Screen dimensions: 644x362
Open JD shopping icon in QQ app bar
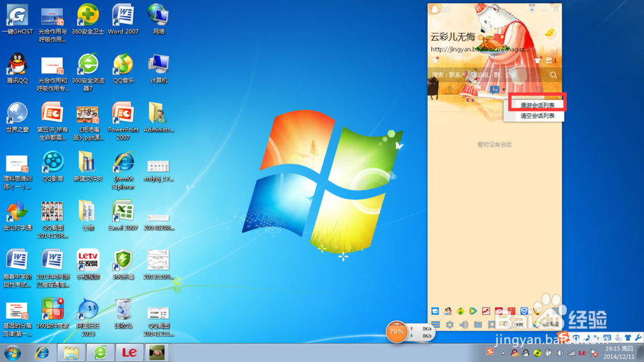point(498,311)
